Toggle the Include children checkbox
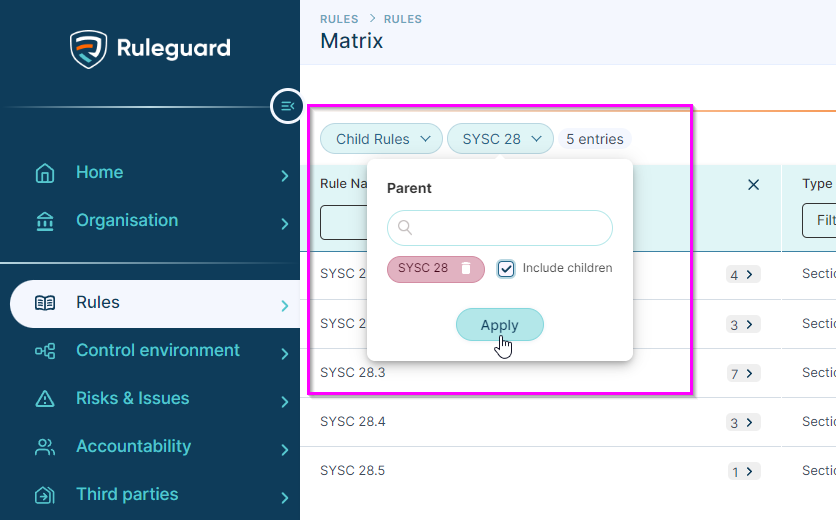This screenshot has width=836, height=520. [505, 268]
